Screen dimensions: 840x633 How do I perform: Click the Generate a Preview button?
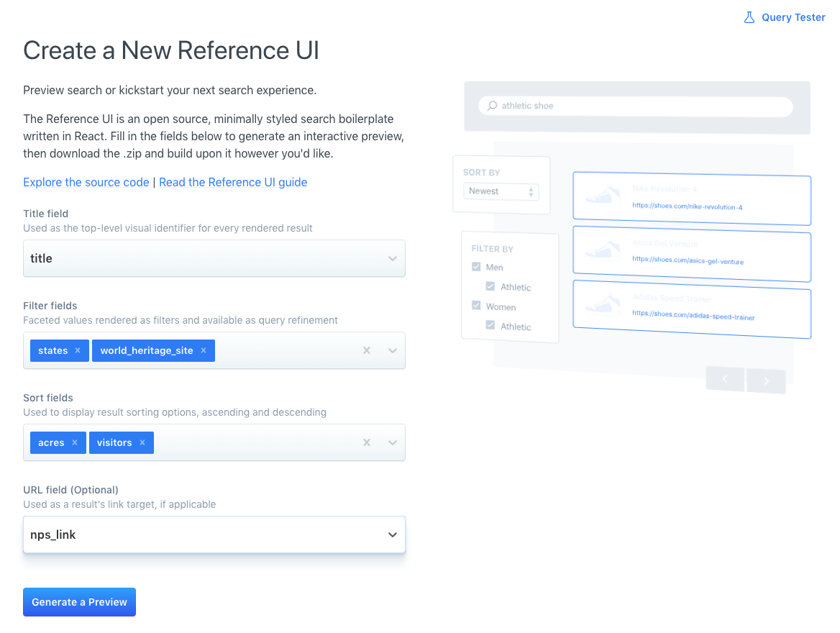[79, 602]
